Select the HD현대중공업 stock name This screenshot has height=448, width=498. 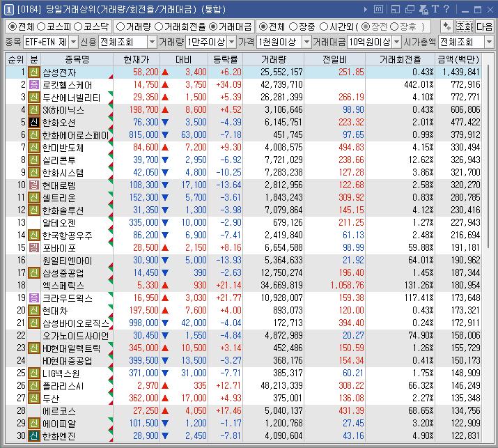pyautogui.click(x=68, y=361)
